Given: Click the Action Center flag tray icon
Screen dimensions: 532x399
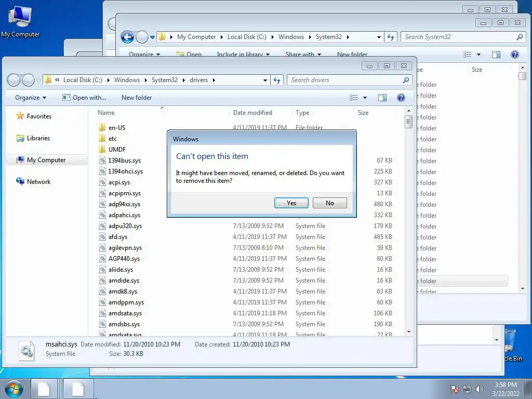Looking at the screenshot, I should pos(455,389).
